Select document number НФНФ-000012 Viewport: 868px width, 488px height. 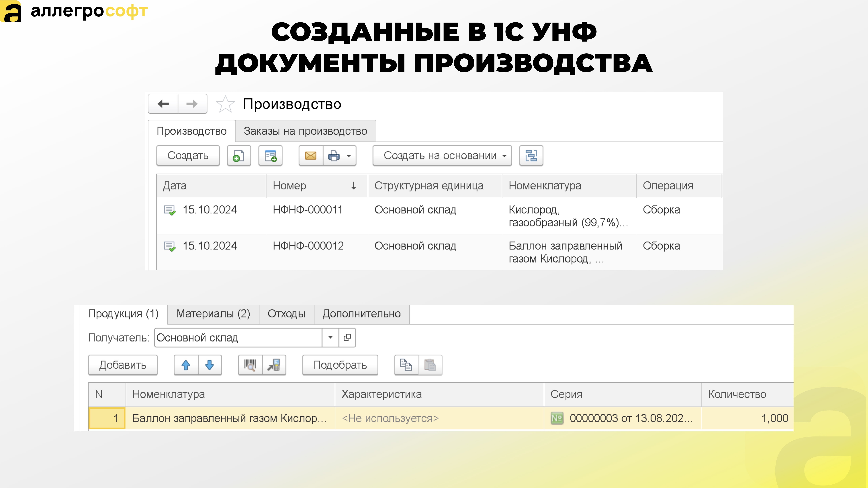(x=308, y=246)
